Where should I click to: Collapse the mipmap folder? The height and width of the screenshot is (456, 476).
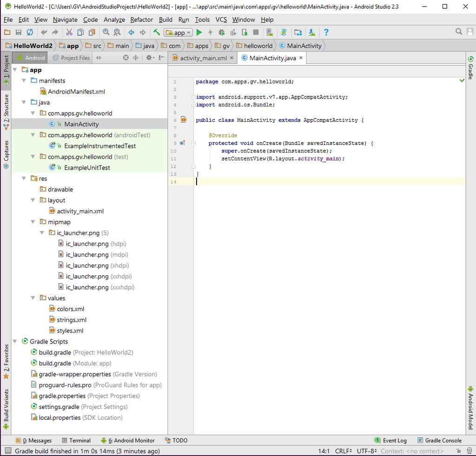(x=33, y=222)
